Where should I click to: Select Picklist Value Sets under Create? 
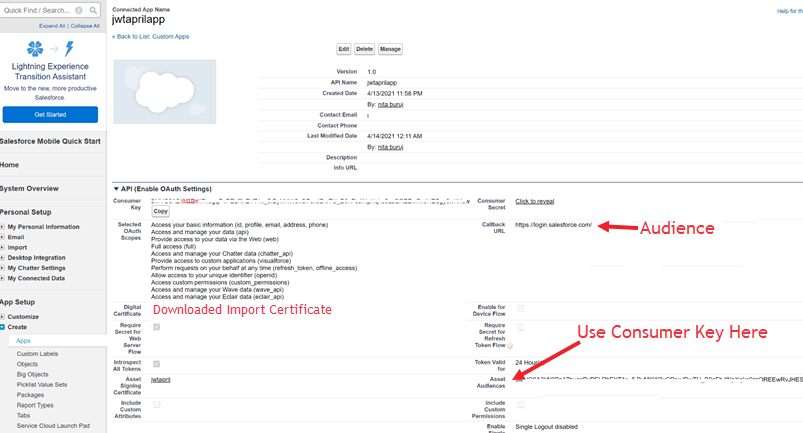(42, 384)
